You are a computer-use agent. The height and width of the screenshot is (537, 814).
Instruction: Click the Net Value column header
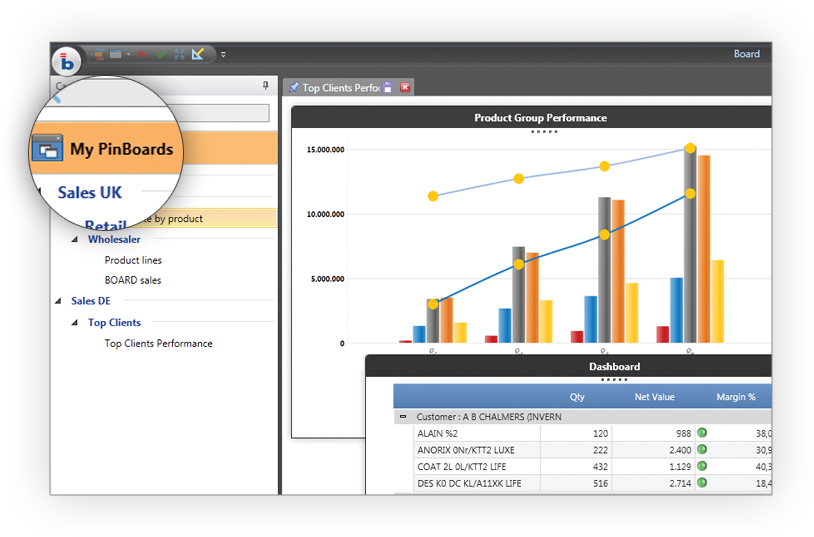click(x=654, y=397)
